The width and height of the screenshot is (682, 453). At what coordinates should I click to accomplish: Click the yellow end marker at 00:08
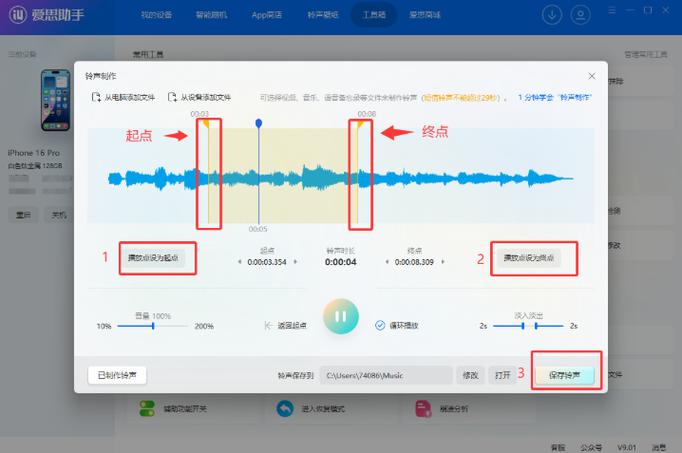tap(360, 124)
